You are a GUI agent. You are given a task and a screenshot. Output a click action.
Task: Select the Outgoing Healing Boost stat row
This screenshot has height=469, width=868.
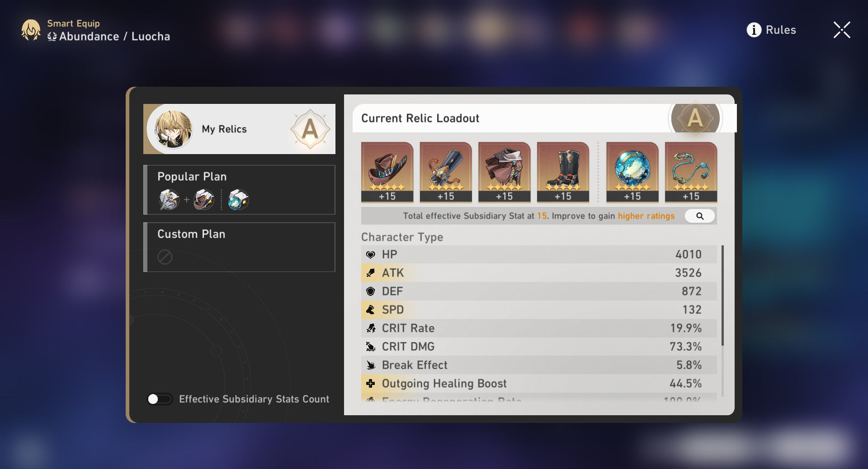coord(539,384)
